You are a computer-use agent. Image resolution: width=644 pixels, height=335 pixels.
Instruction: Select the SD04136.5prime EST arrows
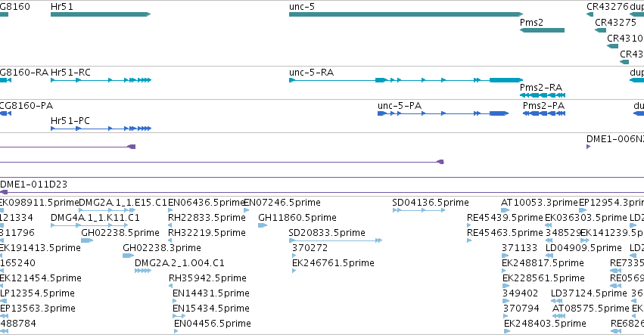(418, 210)
